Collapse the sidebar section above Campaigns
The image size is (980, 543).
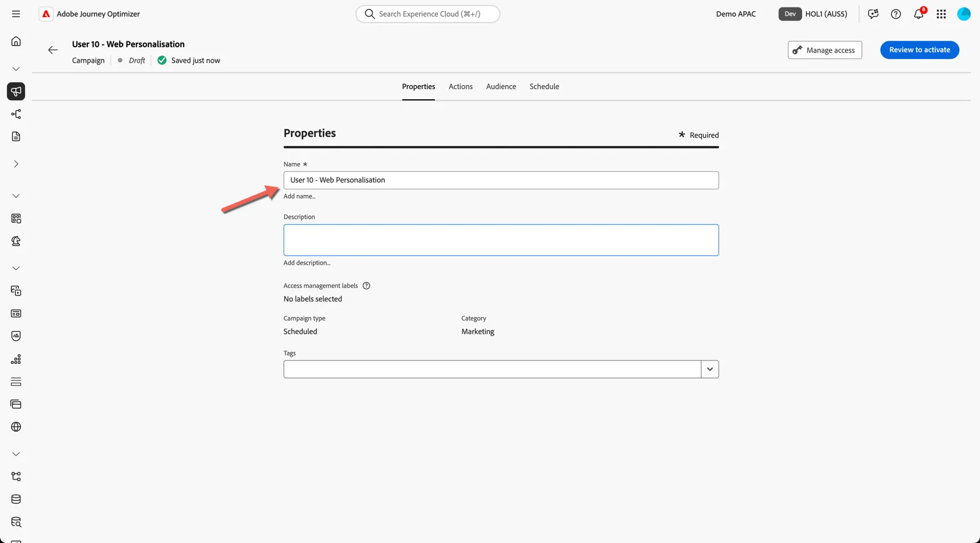pos(16,69)
